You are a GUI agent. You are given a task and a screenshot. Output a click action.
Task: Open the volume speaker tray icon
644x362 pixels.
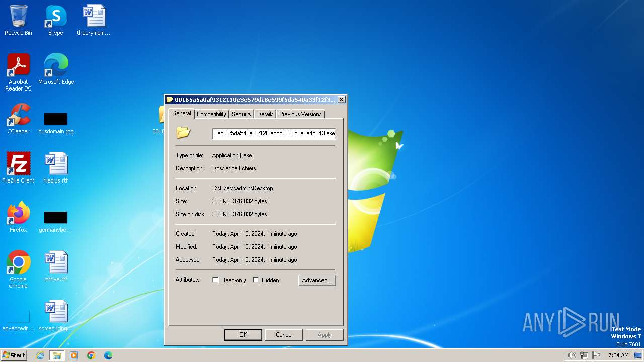tap(572, 355)
